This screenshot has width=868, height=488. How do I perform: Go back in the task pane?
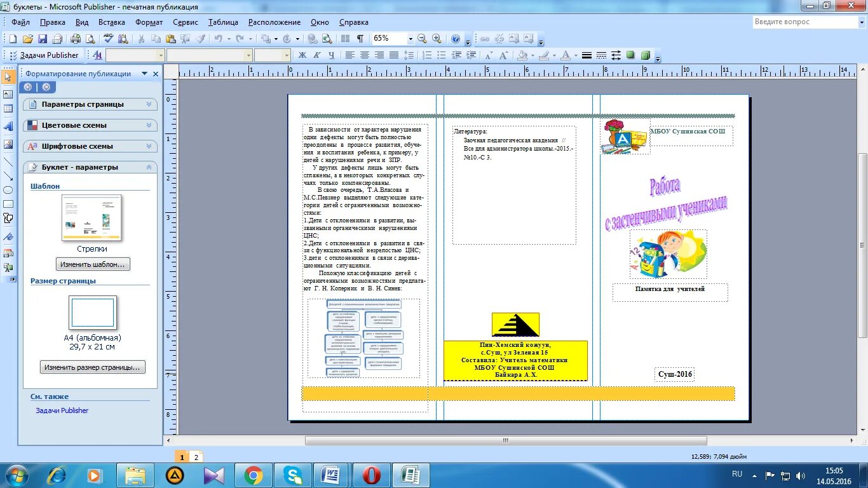28,87
